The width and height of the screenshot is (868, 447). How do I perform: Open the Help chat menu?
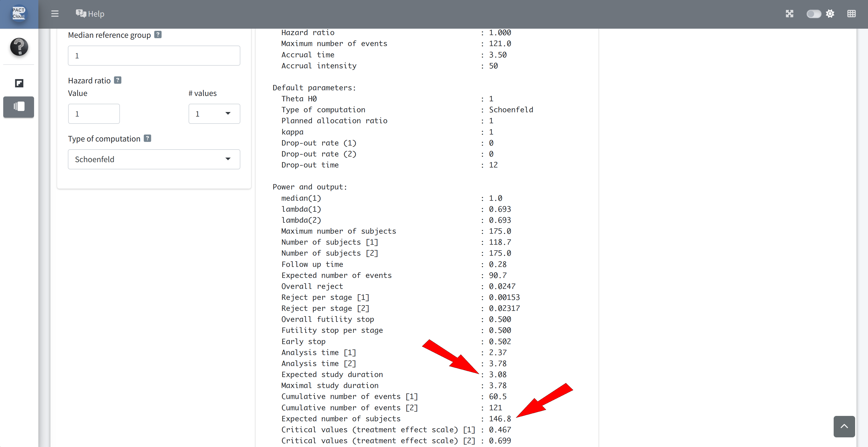click(x=81, y=13)
